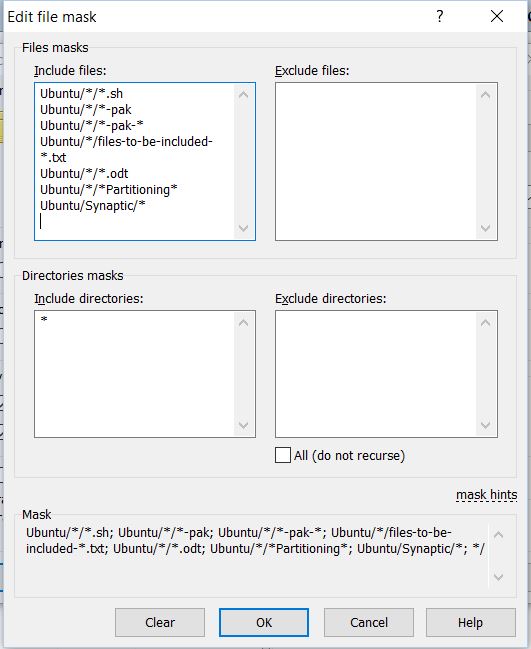Click down arrow of Include files scrollbar
Image resolution: width=531 pixels, height=649 pixels.
[243, 228]
